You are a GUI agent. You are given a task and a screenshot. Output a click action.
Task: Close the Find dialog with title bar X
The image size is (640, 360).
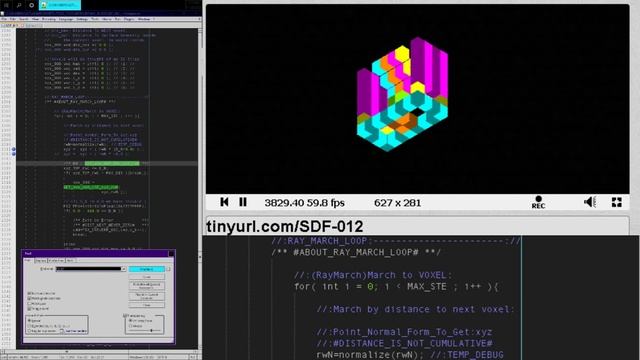[171, 253]
